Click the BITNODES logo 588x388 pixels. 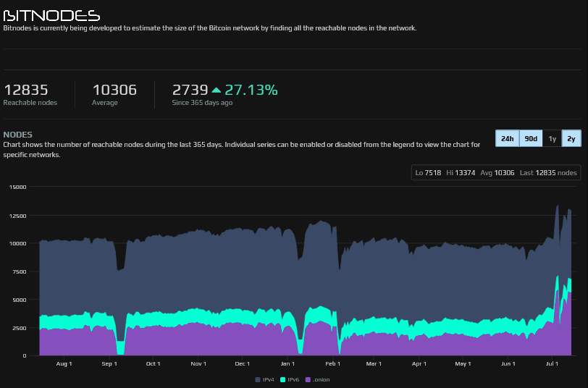[x=51, y=16]
